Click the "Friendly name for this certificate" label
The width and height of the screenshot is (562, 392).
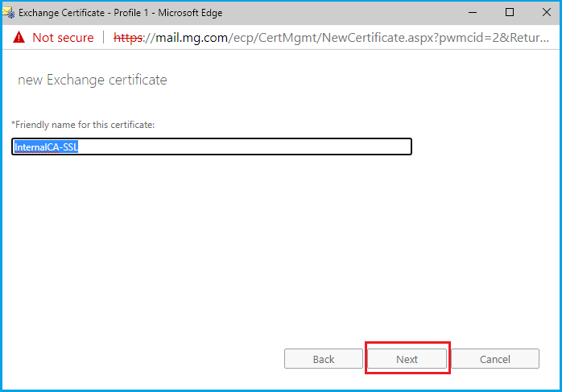pos(83,124)
